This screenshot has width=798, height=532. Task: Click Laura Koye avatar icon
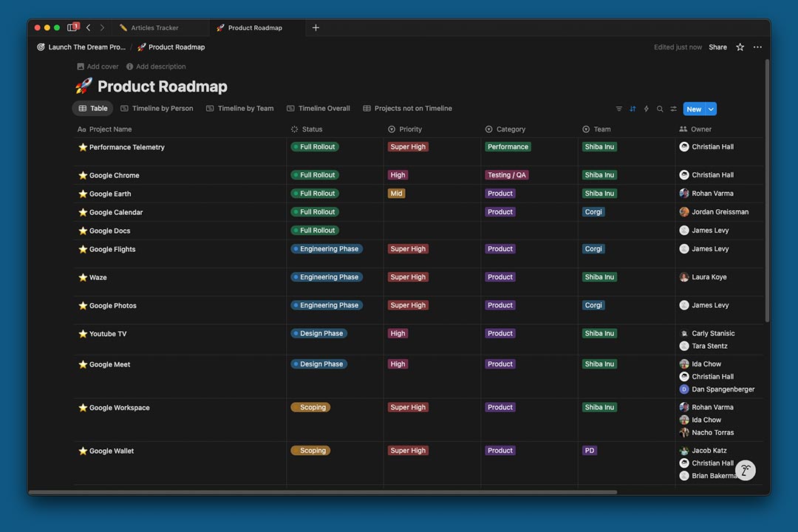(x=684, y=277)
